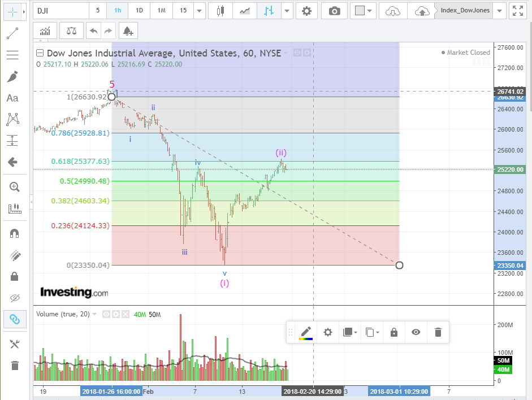Viewport: 532px width, 400px height.
Task: Undo the last chart action
Action: 94,31
